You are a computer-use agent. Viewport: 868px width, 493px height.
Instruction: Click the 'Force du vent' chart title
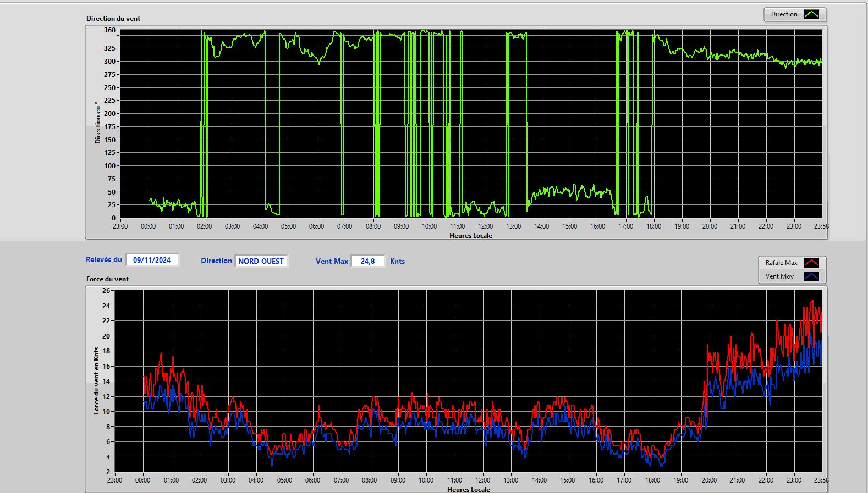point(107,279)
